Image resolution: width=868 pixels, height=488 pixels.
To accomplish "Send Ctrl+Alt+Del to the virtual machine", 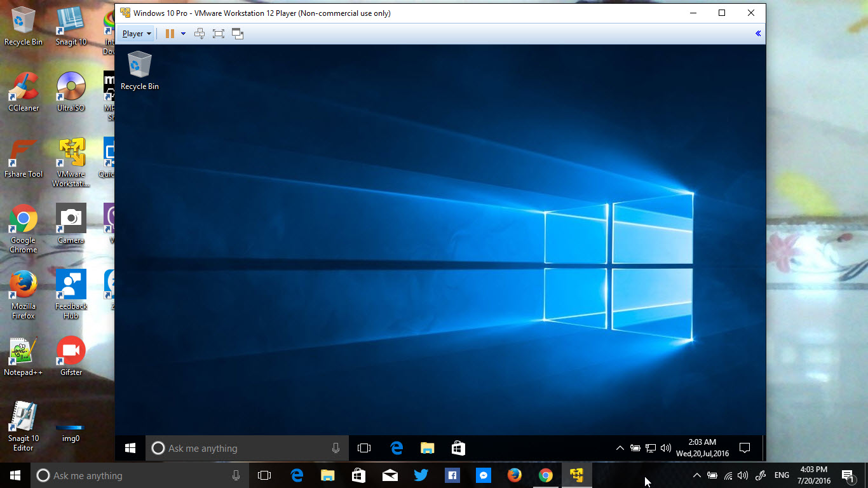I will tap(200, 33).
